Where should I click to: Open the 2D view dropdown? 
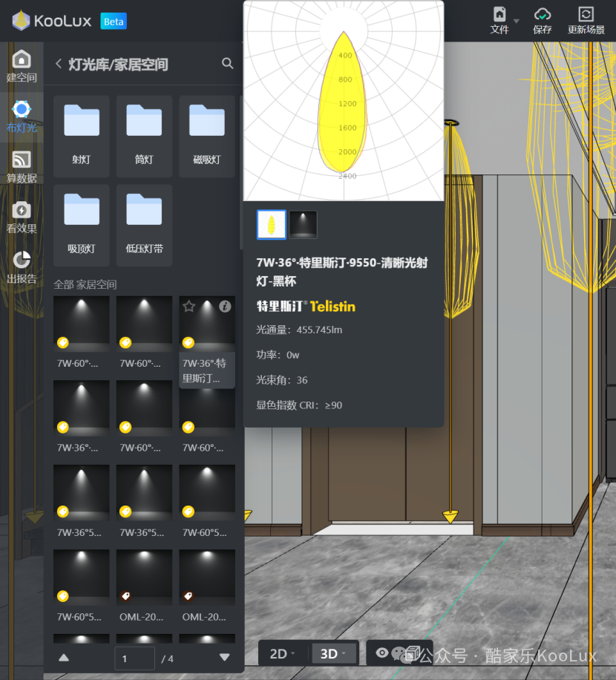coord(283,653)
